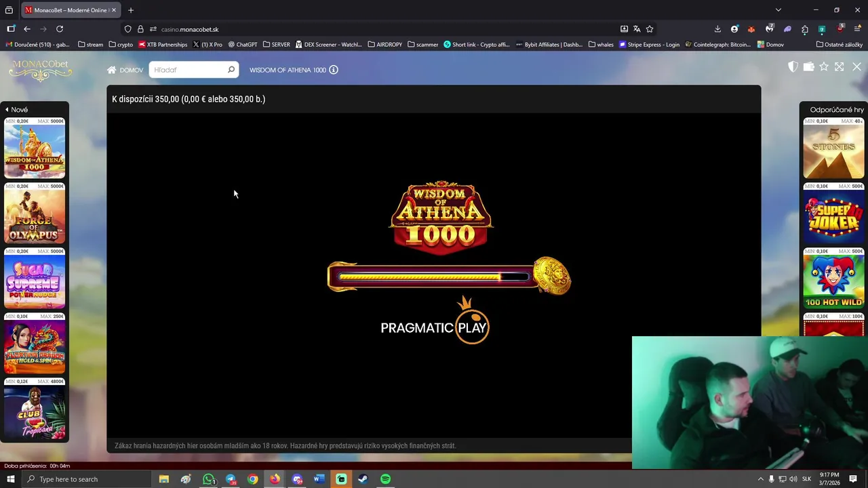Open XTB Partnerships bookmark
The width and height of the screenshot is (868, 488).
pos(163,45)
